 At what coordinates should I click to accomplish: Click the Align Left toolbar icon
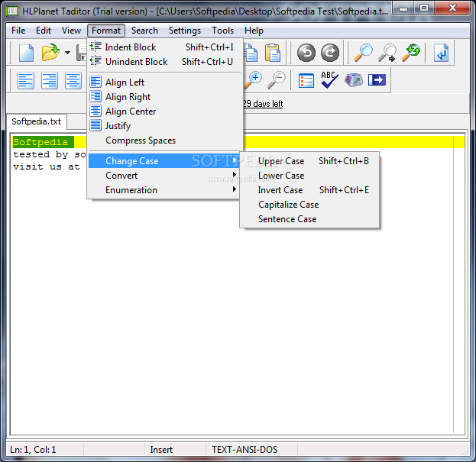tap(26, 81)
